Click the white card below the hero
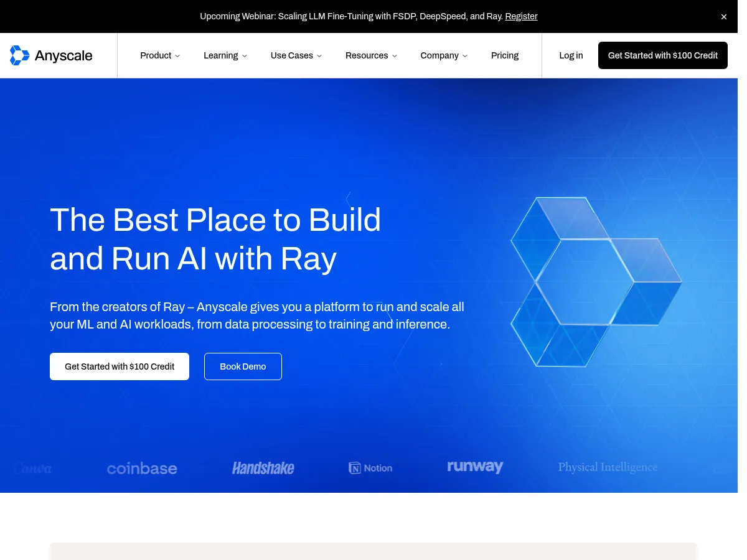 [x=374, y=551]
